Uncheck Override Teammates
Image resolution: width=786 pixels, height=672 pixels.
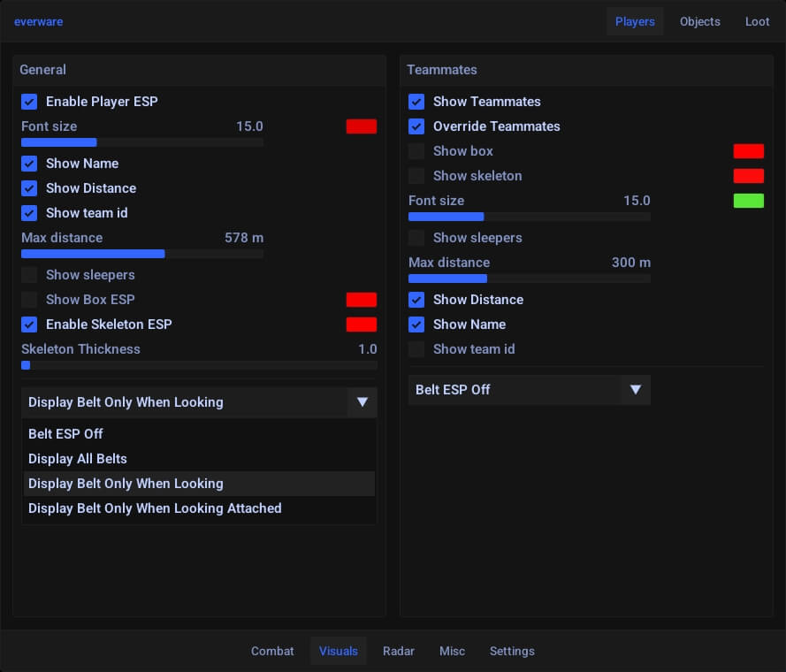point(416,126)
